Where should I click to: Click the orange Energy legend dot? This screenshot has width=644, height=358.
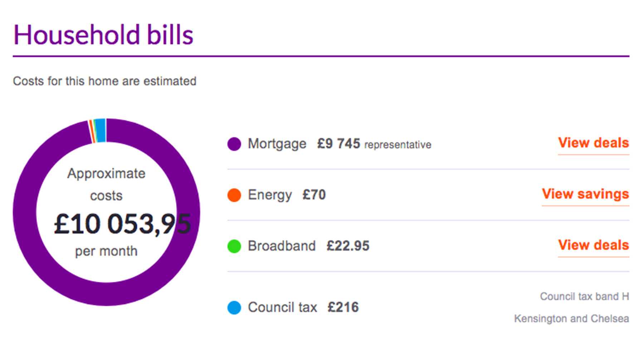(x=234, y=195)
